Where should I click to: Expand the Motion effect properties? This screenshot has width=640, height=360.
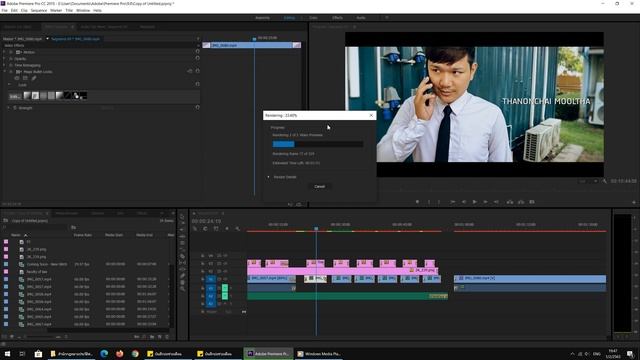[5, 52]
